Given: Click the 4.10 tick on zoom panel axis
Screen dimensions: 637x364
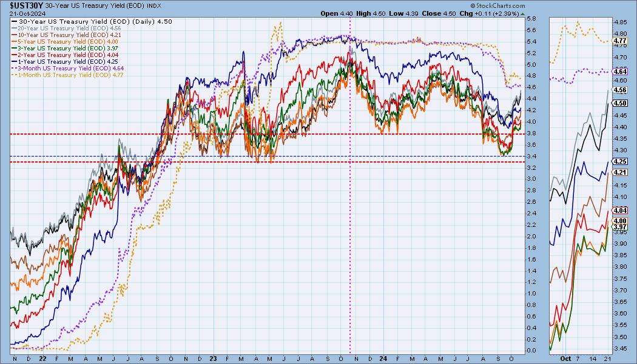Looking at the screenshot, I should pyautogui.click(x=620, y=197).
